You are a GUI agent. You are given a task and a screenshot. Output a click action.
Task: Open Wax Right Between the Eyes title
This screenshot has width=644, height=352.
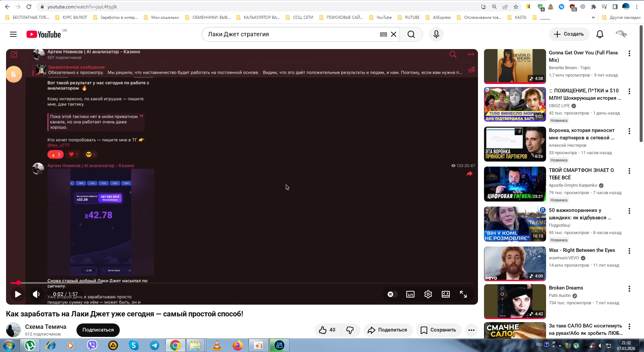(x=582, y=250)
